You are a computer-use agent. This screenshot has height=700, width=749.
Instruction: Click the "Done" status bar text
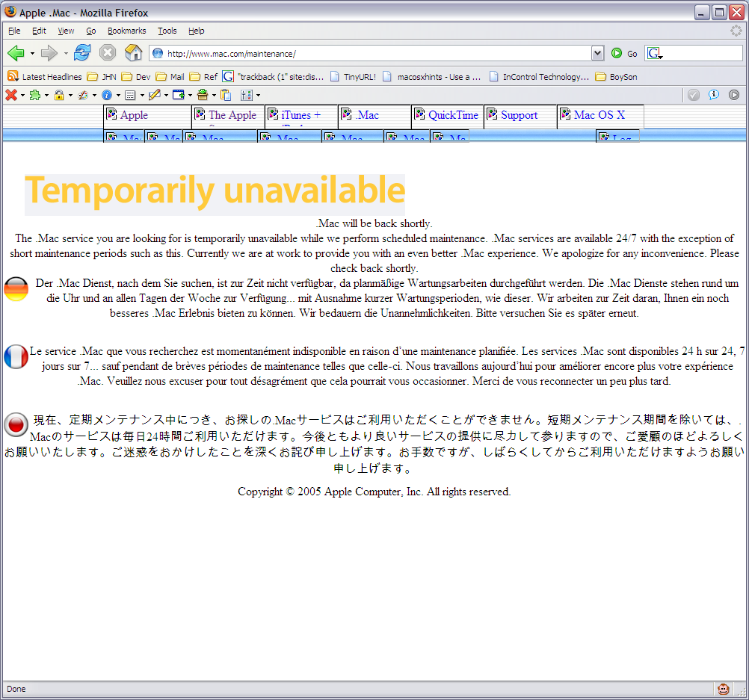point(16,689)
